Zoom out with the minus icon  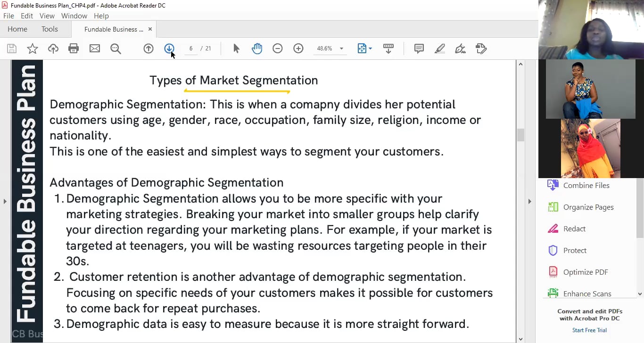coord(278,49)
